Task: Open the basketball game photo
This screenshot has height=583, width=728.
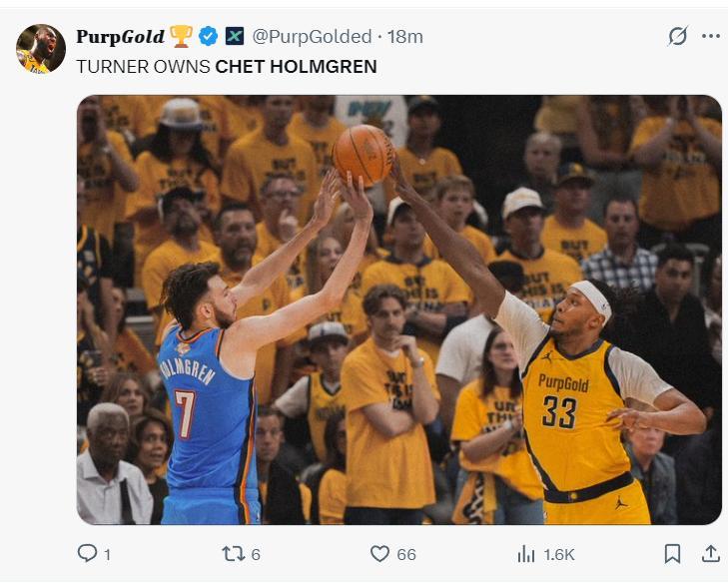Action: (398, 309)
